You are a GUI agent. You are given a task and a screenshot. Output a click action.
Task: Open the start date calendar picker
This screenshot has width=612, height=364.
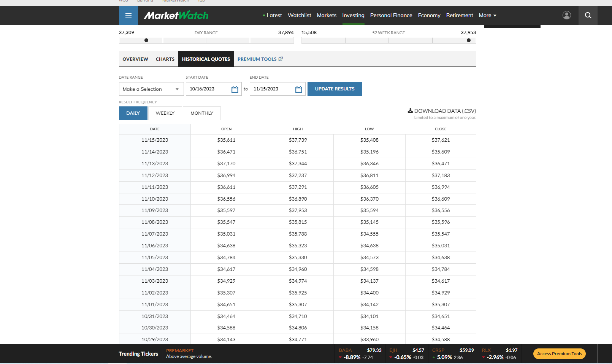pyautogui.click(x=235, y=89)
